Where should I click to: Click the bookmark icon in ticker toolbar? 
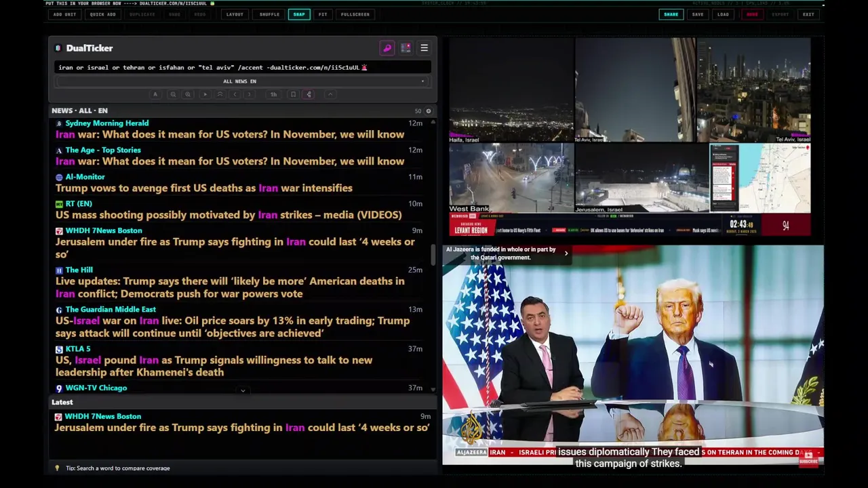click(293, 94)
